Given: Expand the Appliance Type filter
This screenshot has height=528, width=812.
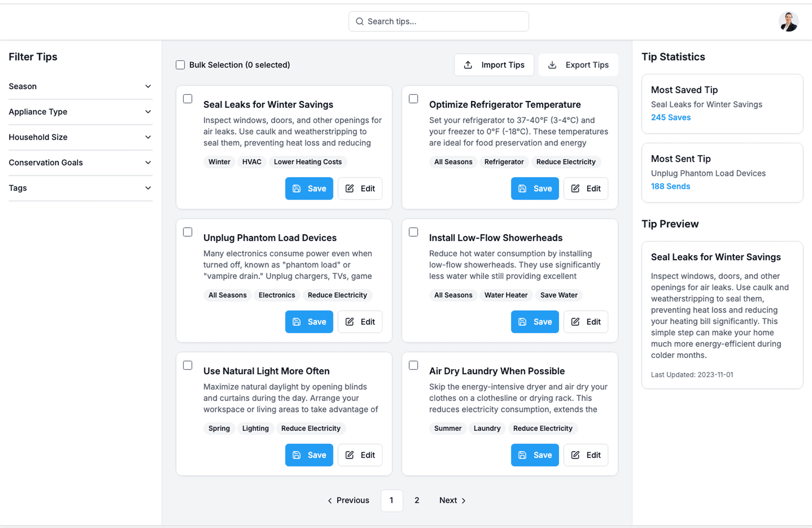Looking at the screenshot, I should 80,112.
